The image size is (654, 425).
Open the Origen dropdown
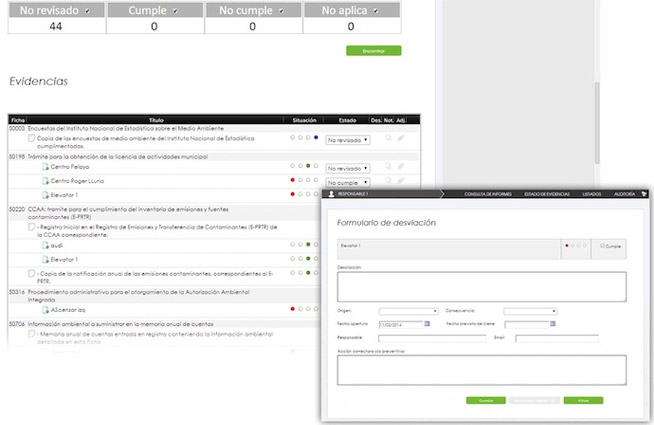click(408, 311)
